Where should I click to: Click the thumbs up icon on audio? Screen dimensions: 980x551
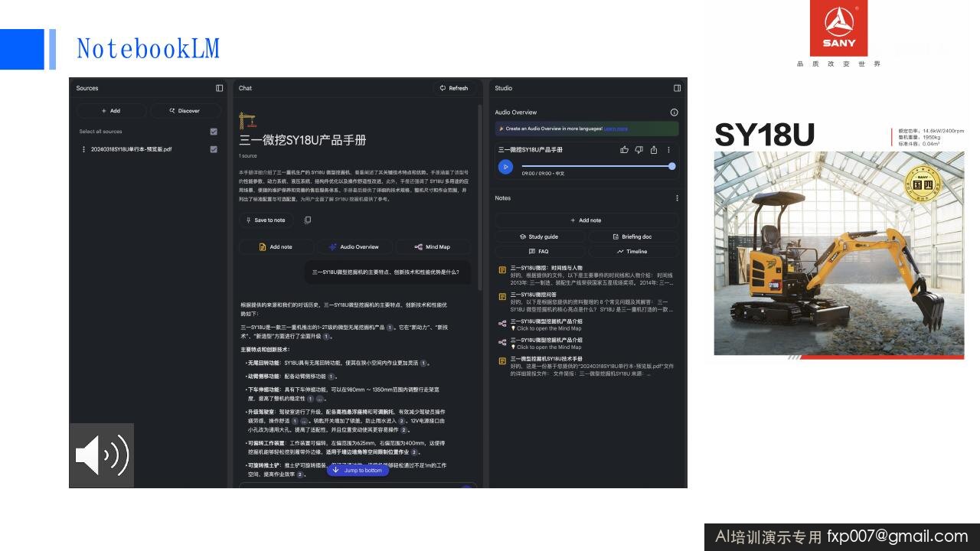click(x=624, y=150)
